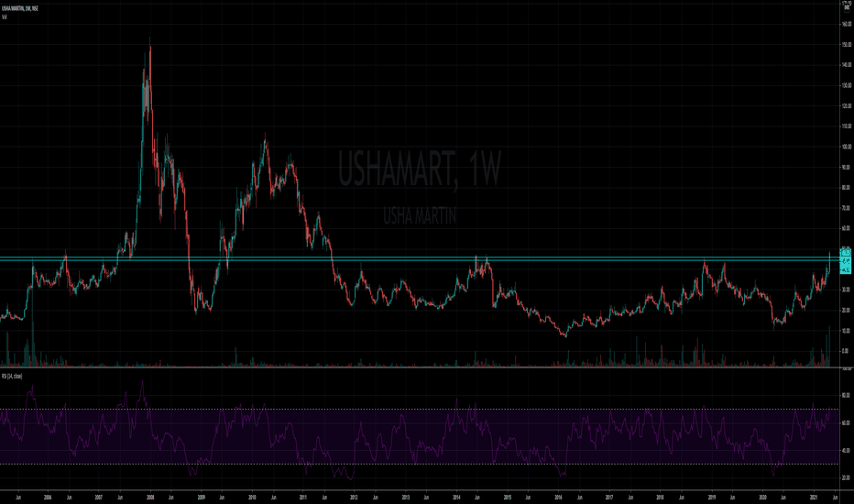Screen dimensions: 854x504
Task: Click the 90.00 price axis label
Action: (x=847, y=168)
